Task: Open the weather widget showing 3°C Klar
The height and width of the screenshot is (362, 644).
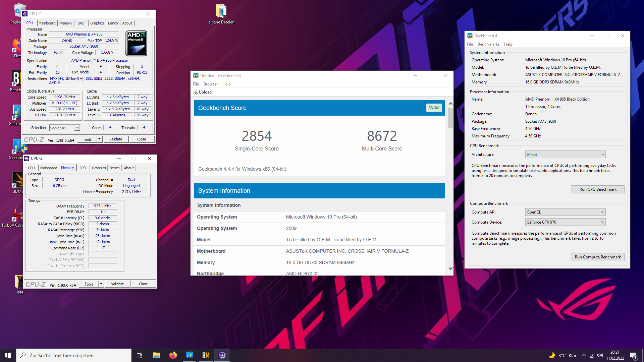Action: [562, 356]
